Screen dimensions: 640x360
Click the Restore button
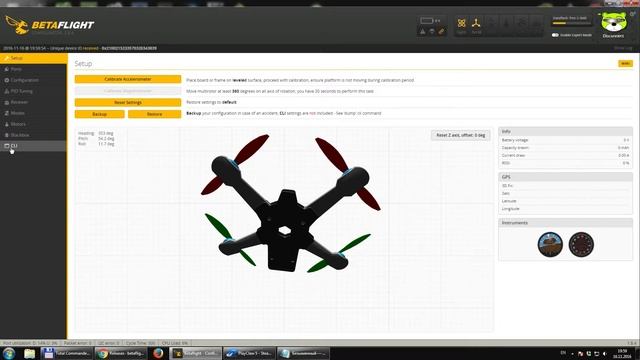point(155,114)
